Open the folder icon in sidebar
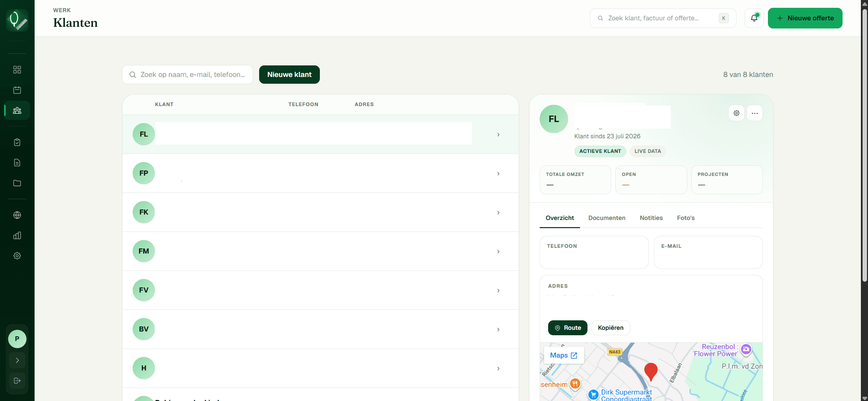The width and height of the screenshot is (868, 401). coord(17,183)
